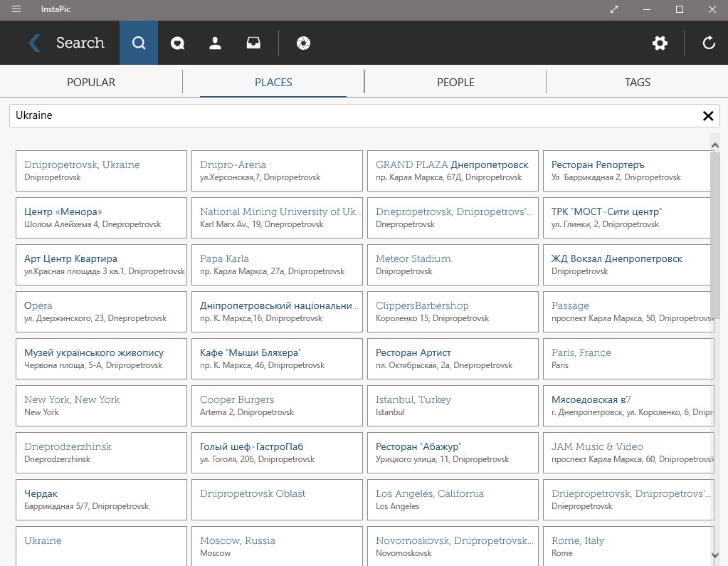Select the Search magnifier icon

click(x=139, y=43)
